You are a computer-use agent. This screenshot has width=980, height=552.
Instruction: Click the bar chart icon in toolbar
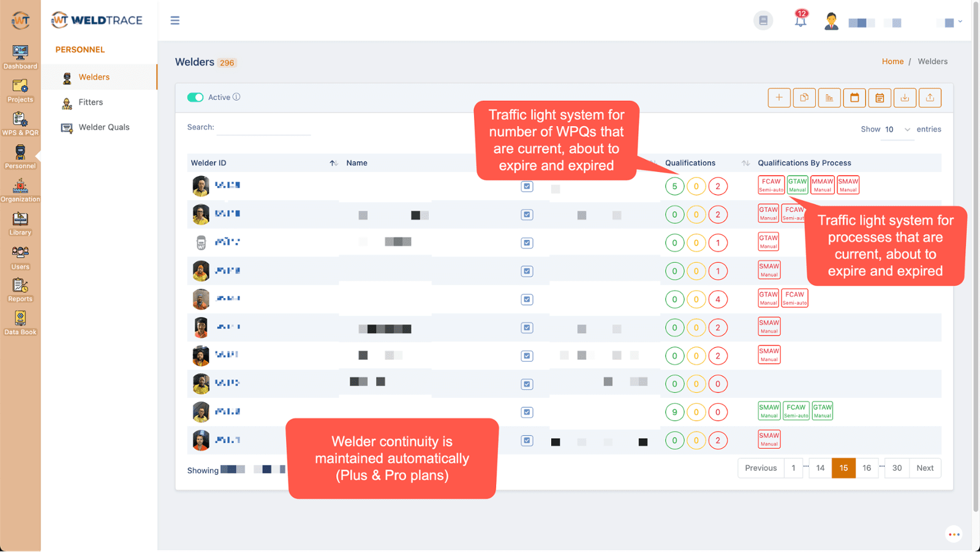829,98
